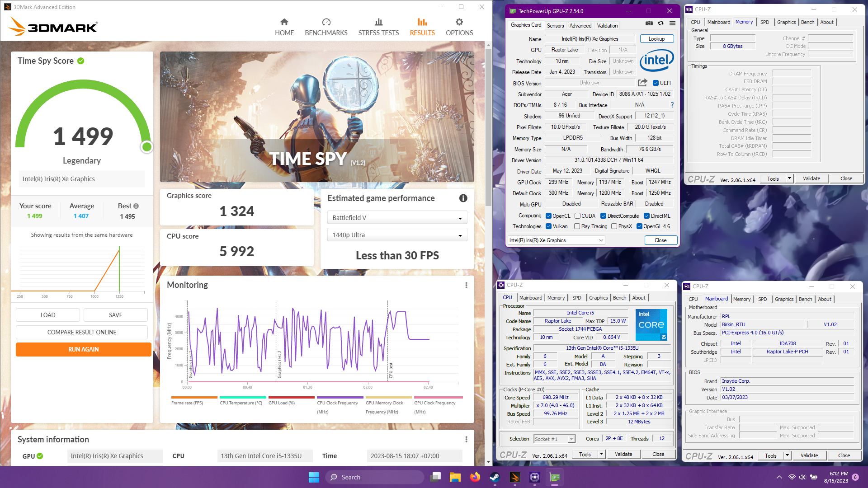
Task: Click COMPARE RESULT ONLINE button
Action: coord(82,332)
